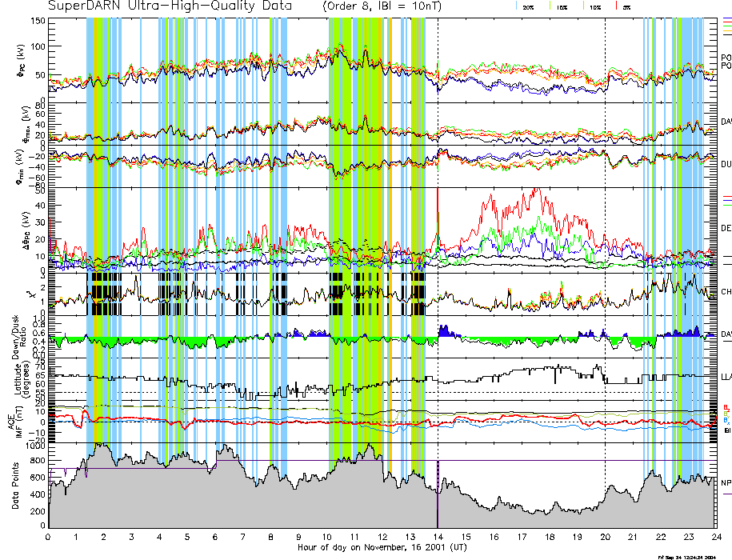Viewport: 732px width, 560px height.
Task: Click the 1000 tick on Data Points axis
Action: click(37, 447)
